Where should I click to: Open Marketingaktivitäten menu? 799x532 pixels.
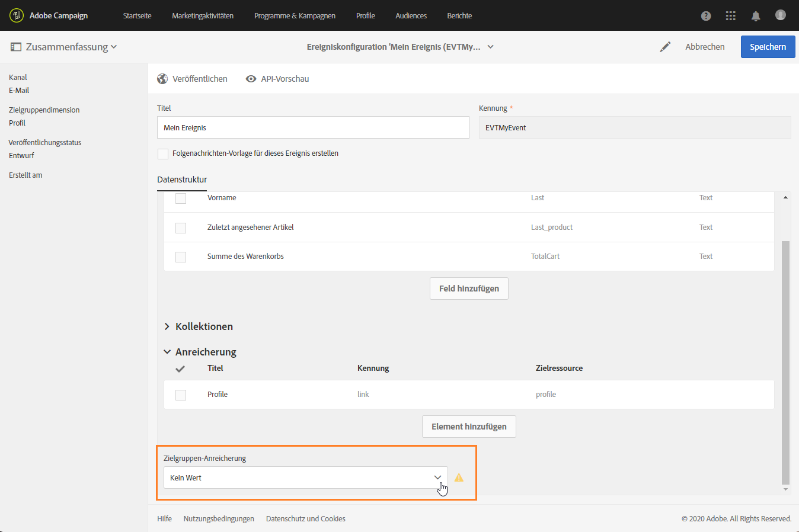(x=203, y=16)
